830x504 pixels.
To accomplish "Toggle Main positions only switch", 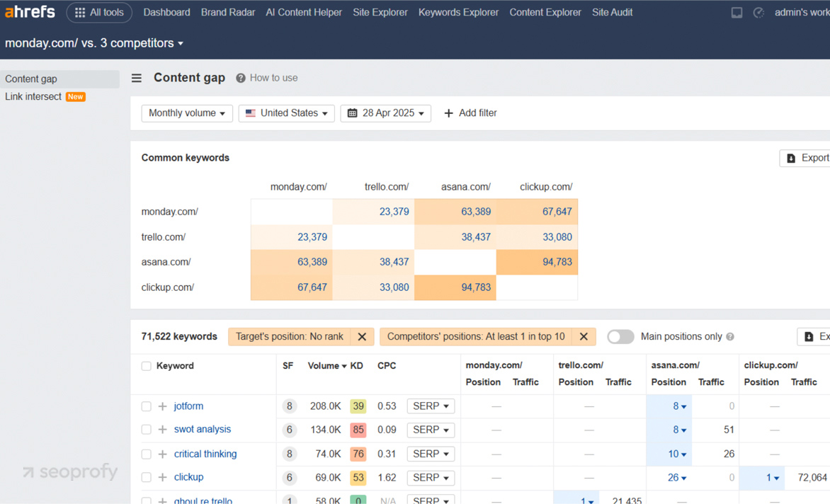I will 620,337.
